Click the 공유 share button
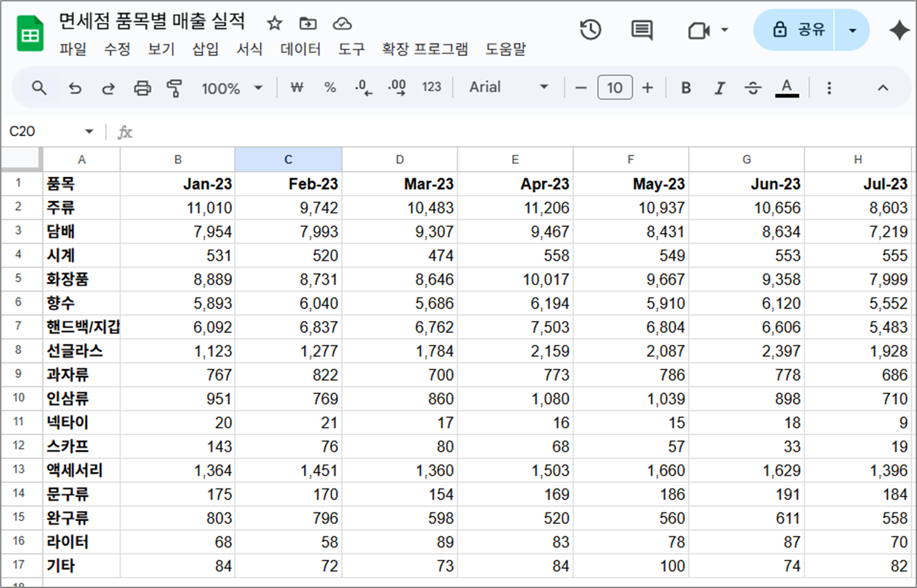Viewport: 917px width, 588px height. 795,30
